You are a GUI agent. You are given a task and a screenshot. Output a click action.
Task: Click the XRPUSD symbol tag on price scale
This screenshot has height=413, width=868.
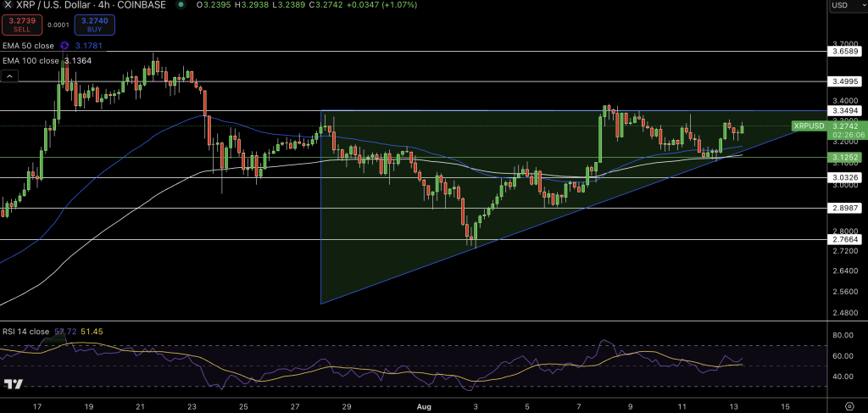point(809,126)
